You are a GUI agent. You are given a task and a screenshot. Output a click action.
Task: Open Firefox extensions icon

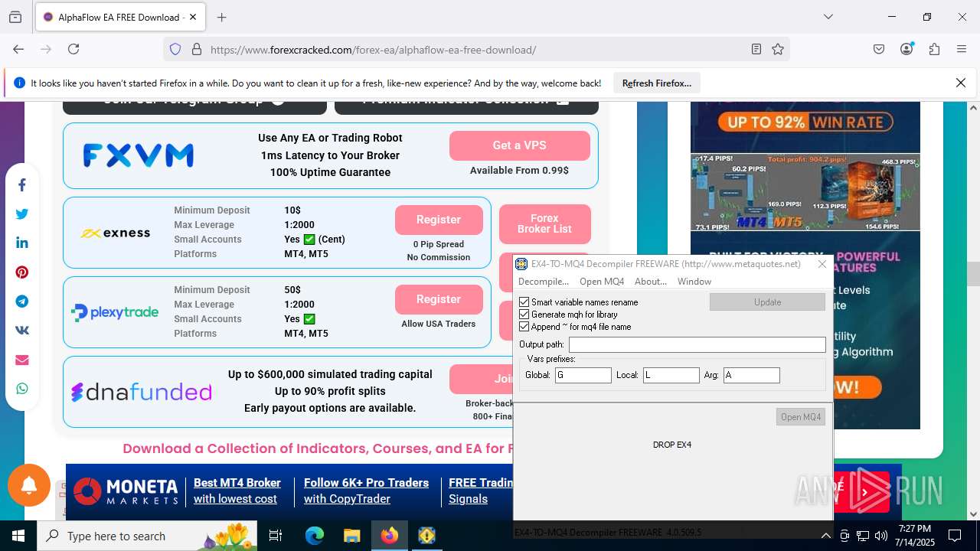pos(934,49)
